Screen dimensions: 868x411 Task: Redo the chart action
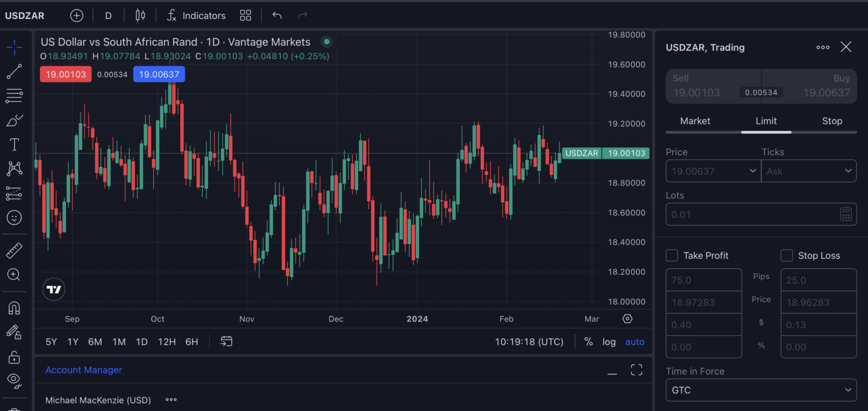[x=303, y=16]
